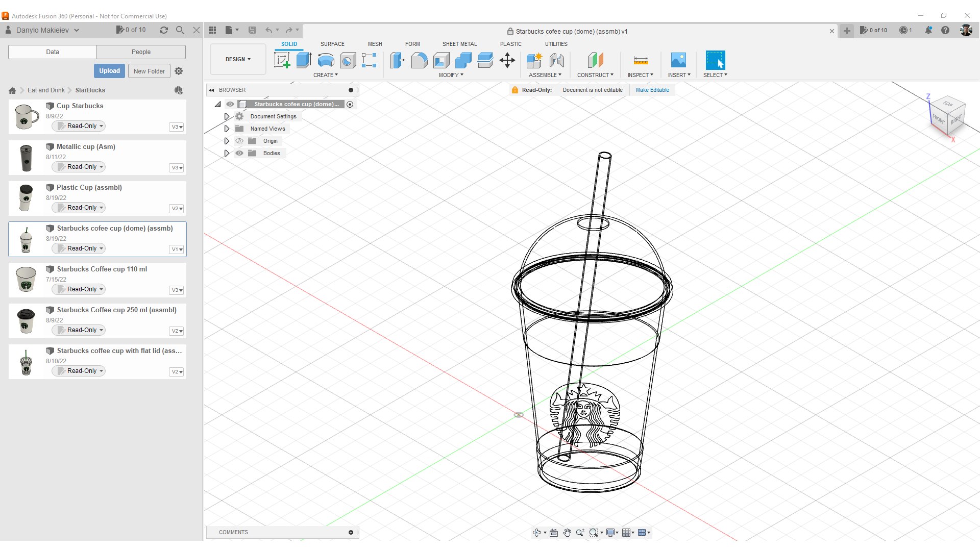
Task: Open the CREATE dropdown menu
Action: tap(326, 75)
